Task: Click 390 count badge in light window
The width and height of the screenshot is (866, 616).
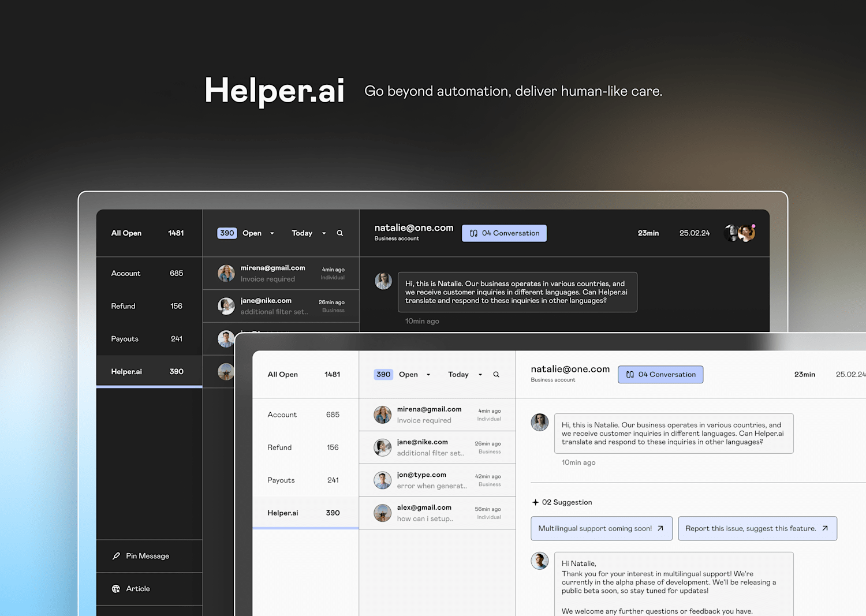Action: click(x=383, y=375)
